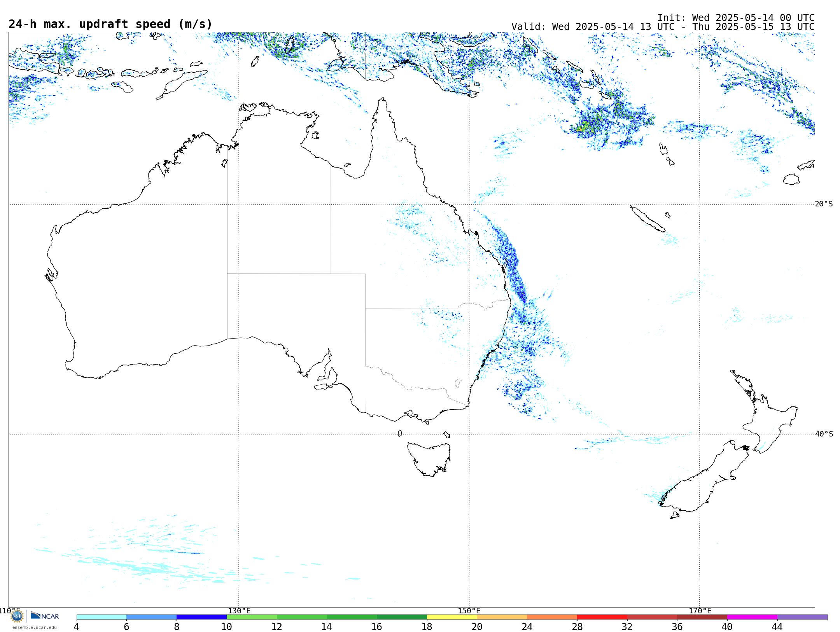Click the 'Init: Wed 2025-05-14 00 UTC' text

(x=736, y=18)
